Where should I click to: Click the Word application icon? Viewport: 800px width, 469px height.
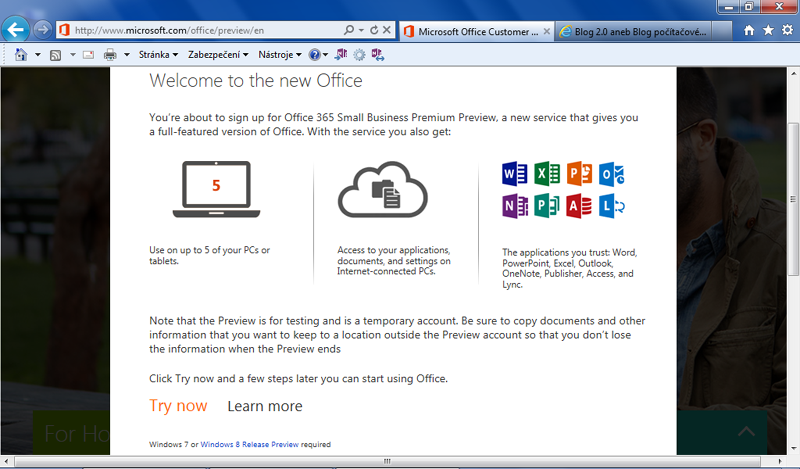(x=515, y=174)
